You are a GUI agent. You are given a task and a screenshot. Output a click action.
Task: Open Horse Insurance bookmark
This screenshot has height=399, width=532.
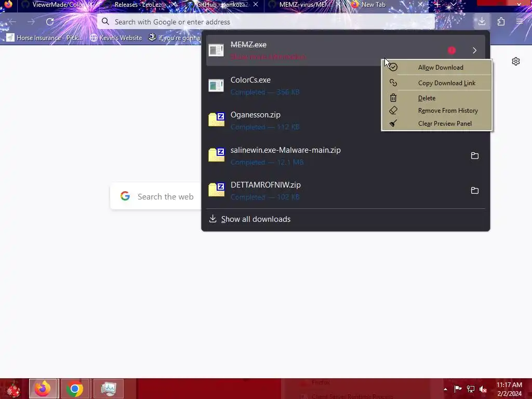45,37
